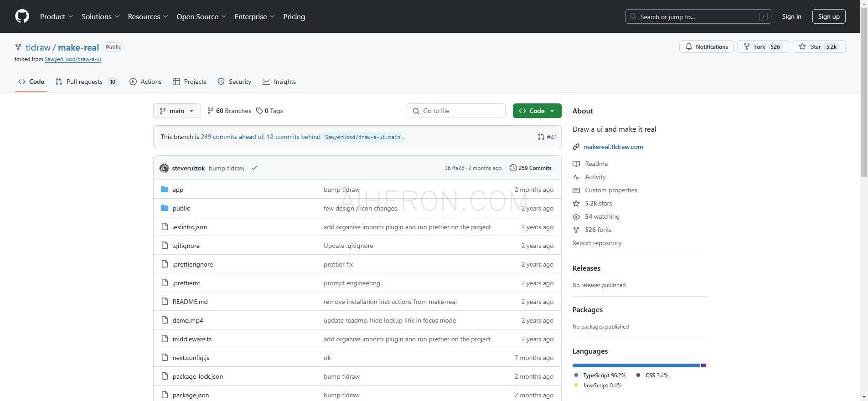This screenshot has height=401, width=868.
Task: Open the main branch selector dropdown
Action: pos(177,111)
